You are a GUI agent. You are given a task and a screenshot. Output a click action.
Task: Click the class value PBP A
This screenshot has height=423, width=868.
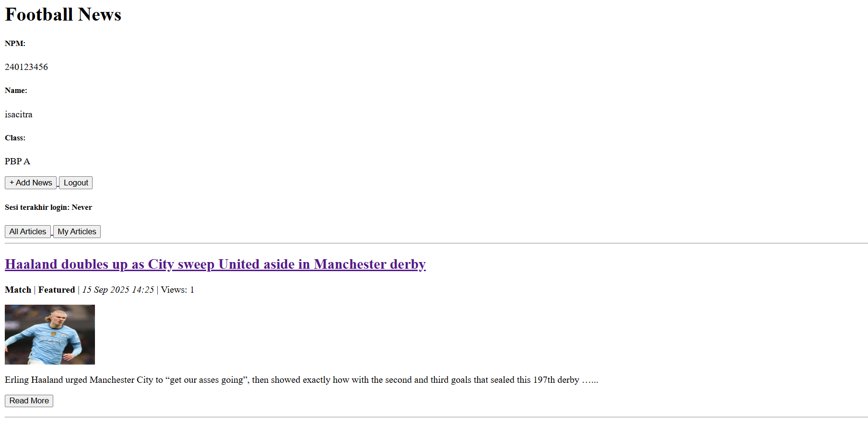click(x=17, y=161)
